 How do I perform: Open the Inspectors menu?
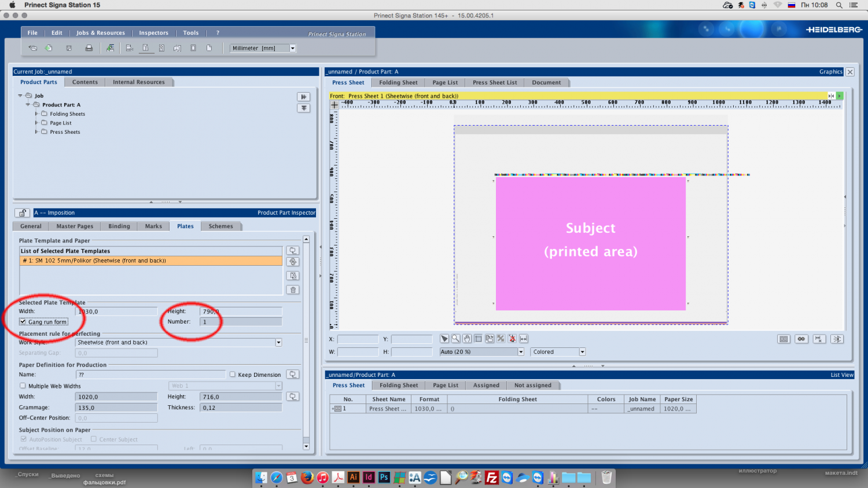pyautogui.click(x=153, y=33)
